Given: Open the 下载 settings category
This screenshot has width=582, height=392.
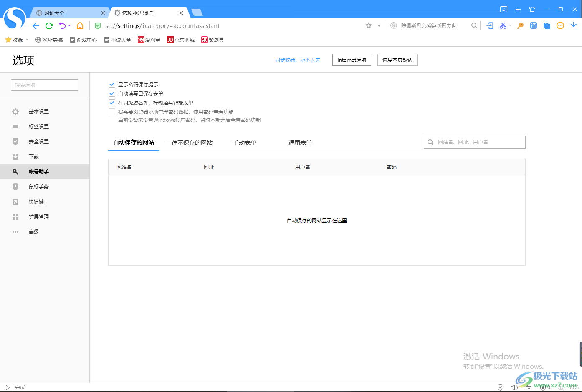Looking at the screenshot, I should pyautogui.click(x=45, y=157).
